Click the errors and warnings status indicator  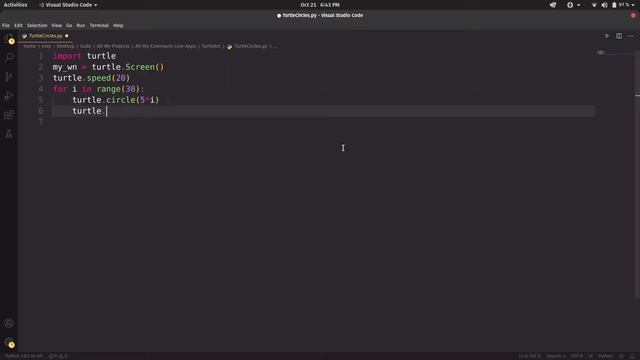tap(58, 356)
